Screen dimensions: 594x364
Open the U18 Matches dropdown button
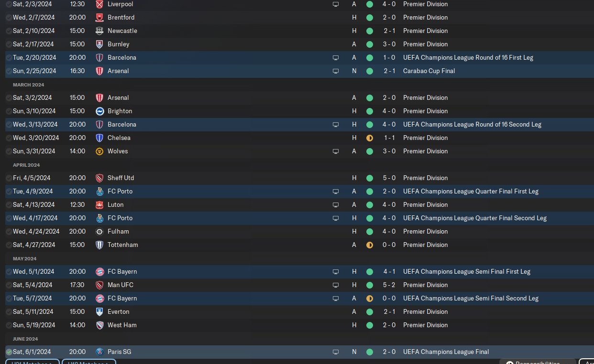tap(89, 362)
